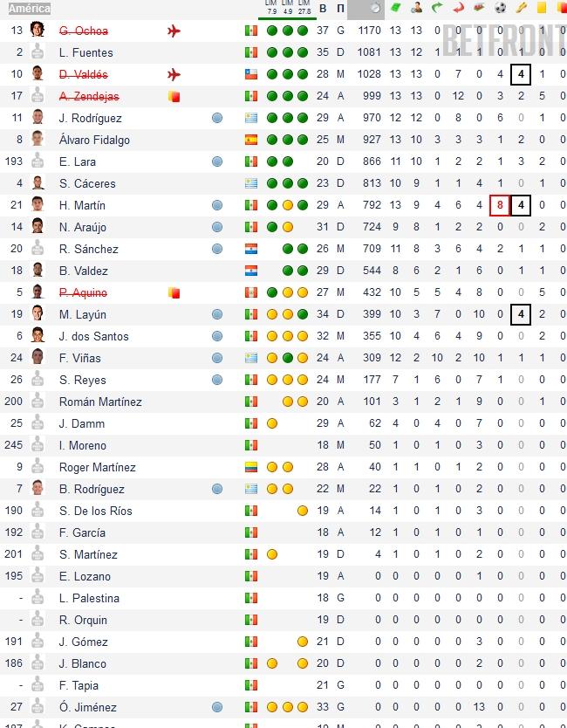Open the América team header link
This screenshot has width=567, height=728.
pyautogui.click(x=30, y=9)
